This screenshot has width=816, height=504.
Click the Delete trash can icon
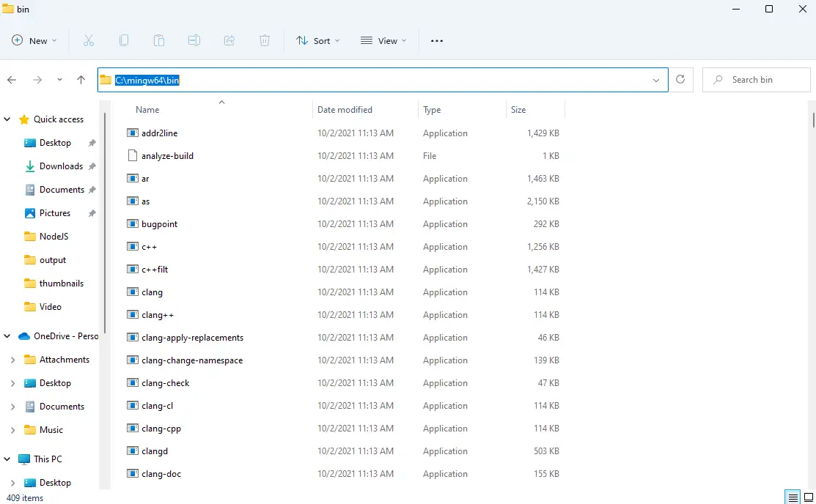(265, 41)
